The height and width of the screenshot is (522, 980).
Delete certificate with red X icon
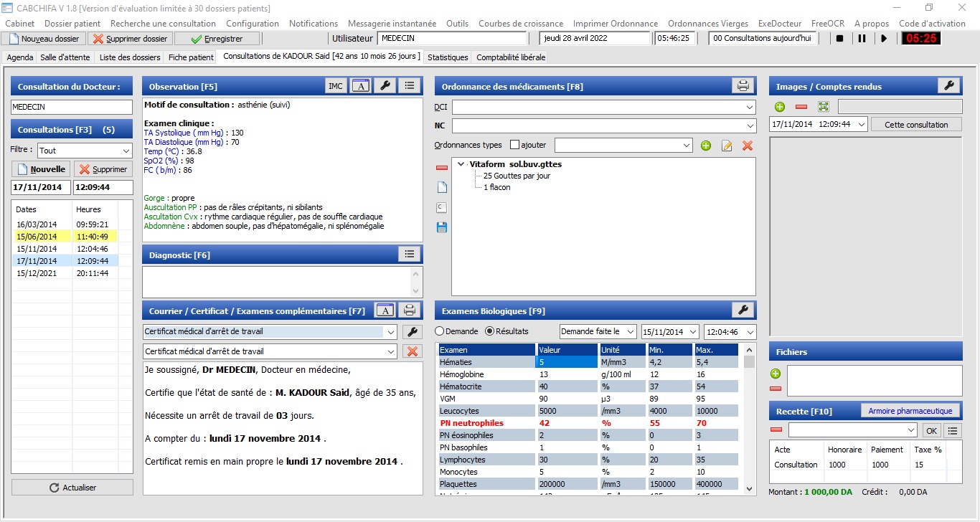coord(412,351)
